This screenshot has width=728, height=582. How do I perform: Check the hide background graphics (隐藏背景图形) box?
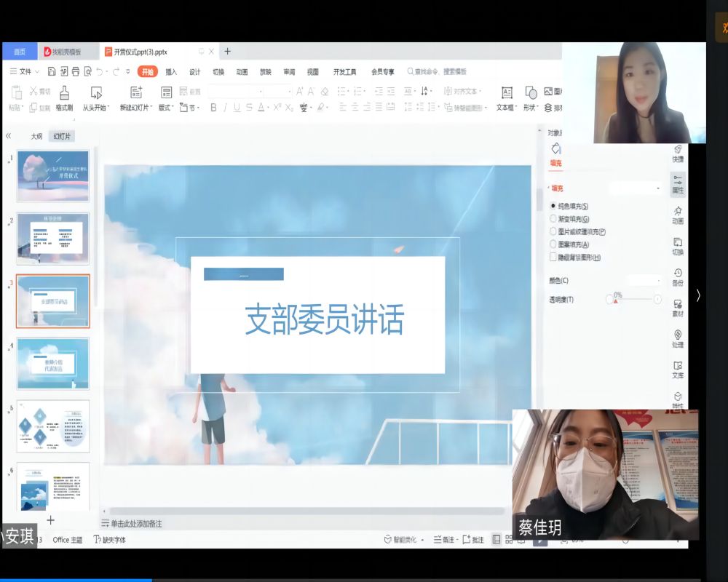pos(553,258)
